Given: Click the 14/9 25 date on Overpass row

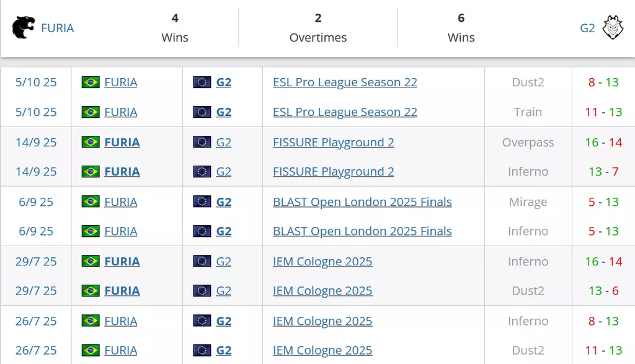Looking at the screenshot, I should pyautogui.click(x=36, y=142).
